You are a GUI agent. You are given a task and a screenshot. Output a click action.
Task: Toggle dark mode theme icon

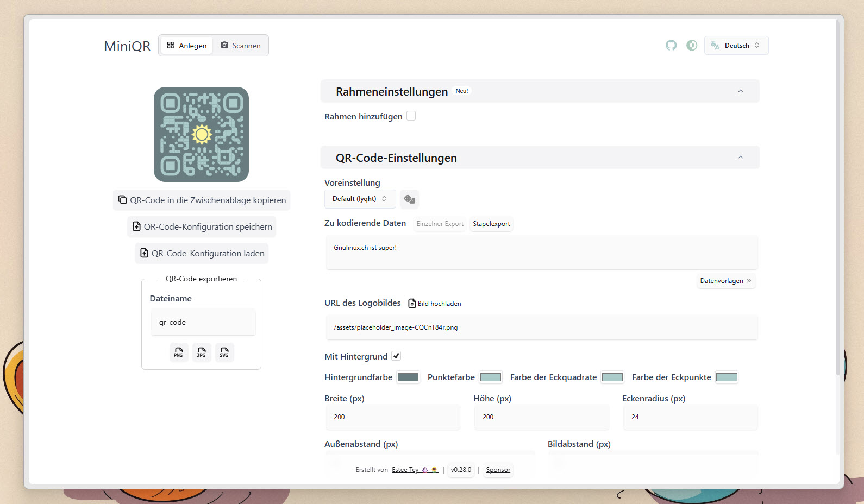click(x=692, y=46)
